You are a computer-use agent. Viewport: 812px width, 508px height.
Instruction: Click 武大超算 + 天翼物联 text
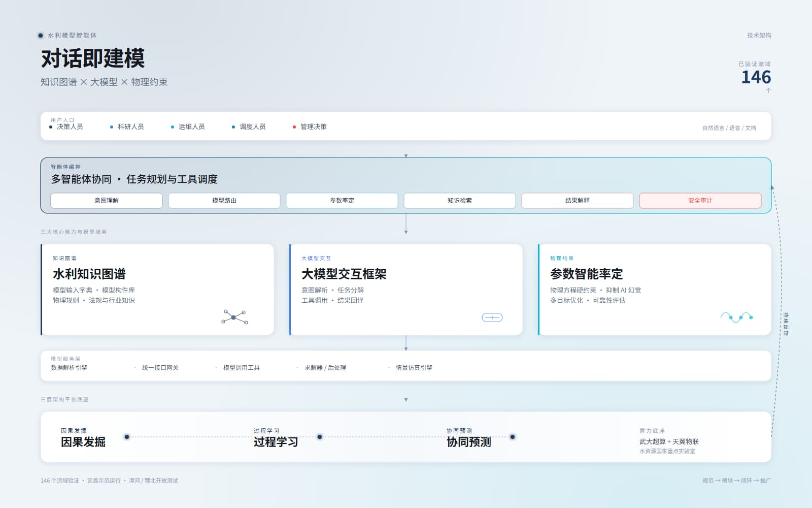[669, 441]
